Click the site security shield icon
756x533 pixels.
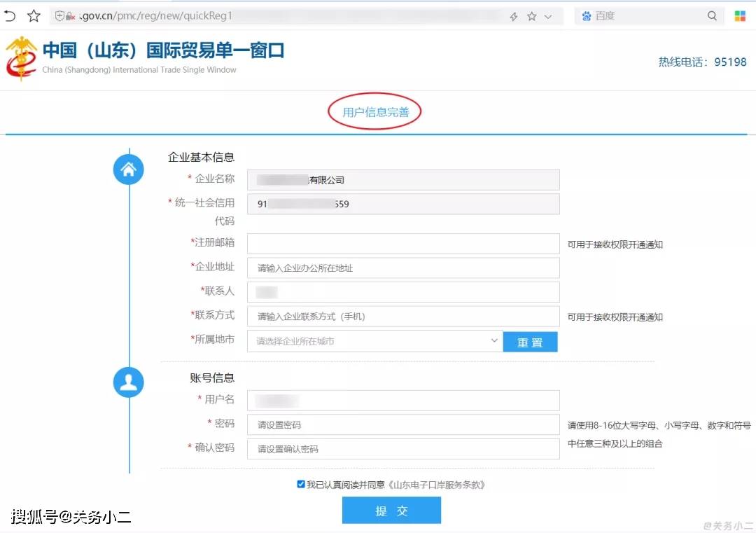coord(59,16)
